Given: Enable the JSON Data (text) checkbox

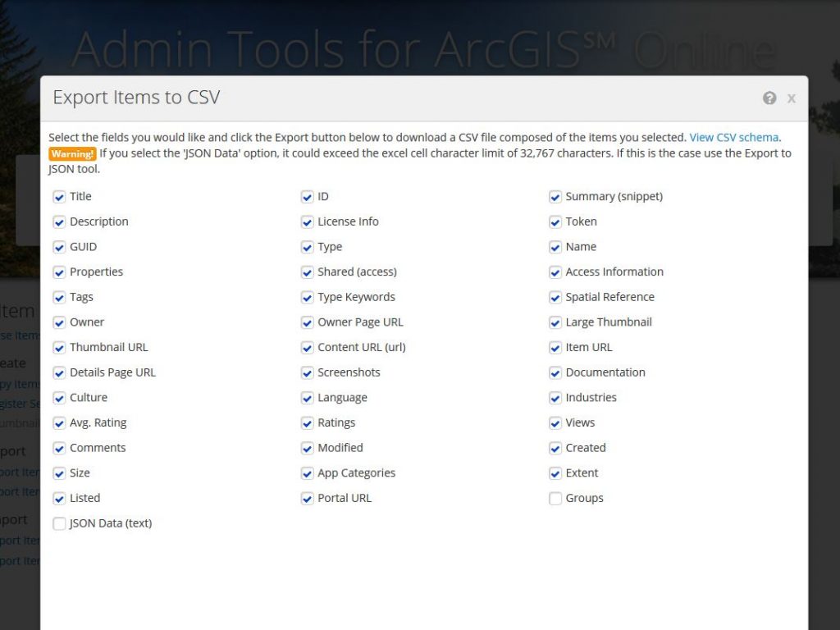Looking at the screenshot, I should point(59,523).
